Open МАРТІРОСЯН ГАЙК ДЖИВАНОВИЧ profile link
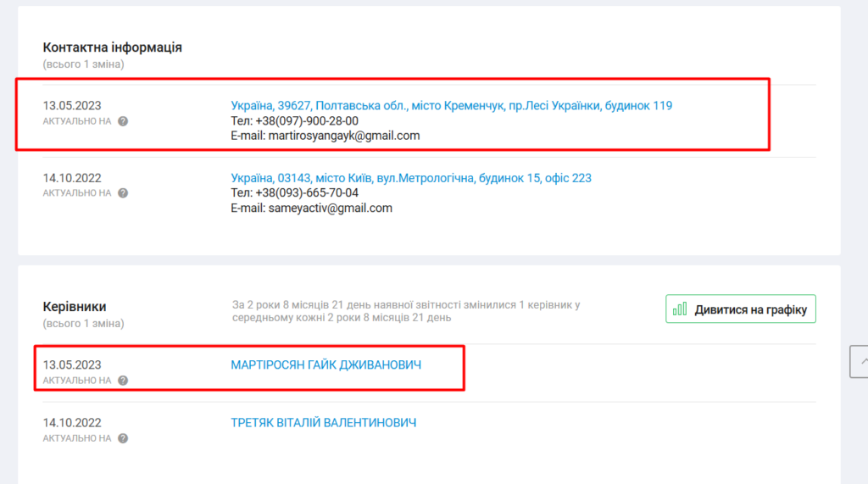Screen dimensions: 868x484 pyautogui.click(x=325, y=365)
